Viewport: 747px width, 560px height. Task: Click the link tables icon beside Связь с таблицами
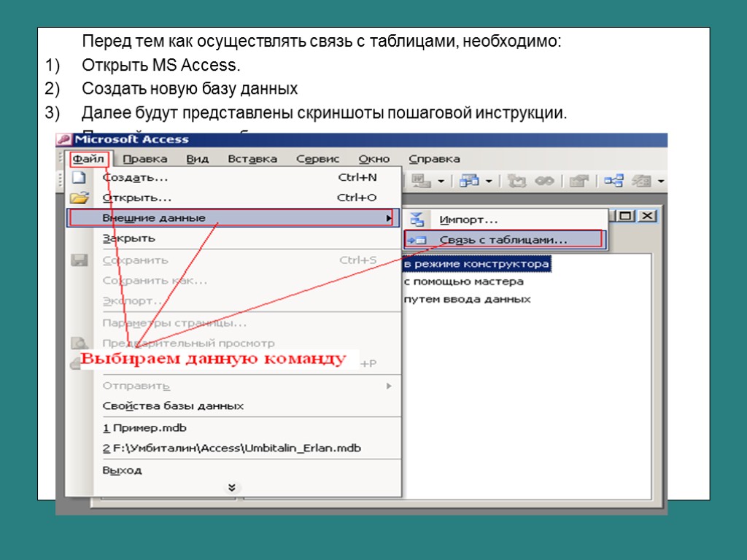(417, 240)
